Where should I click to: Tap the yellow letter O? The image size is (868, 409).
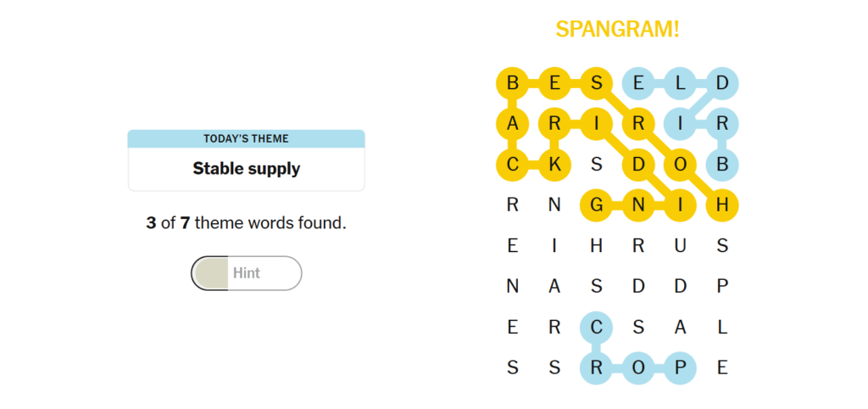tap(681, 165)
